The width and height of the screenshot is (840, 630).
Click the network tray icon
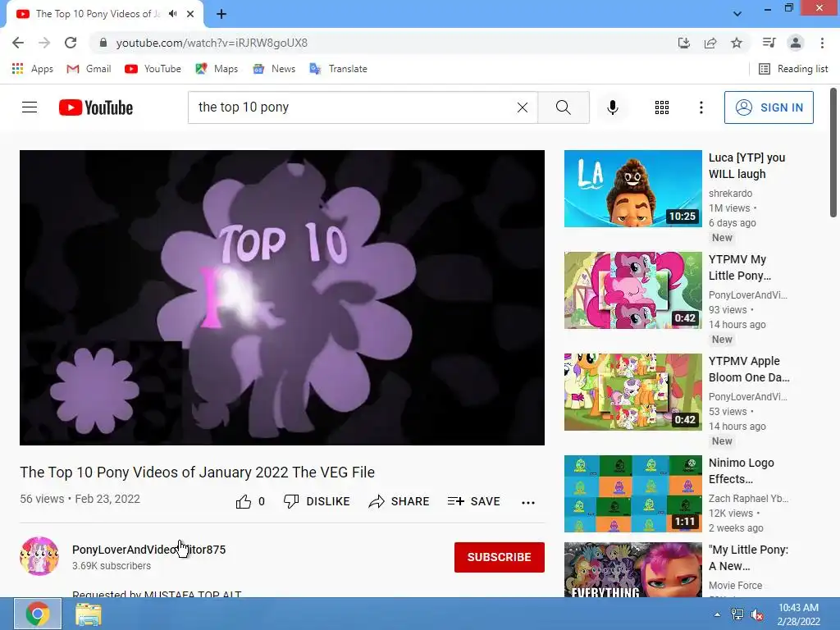(737, 614)
